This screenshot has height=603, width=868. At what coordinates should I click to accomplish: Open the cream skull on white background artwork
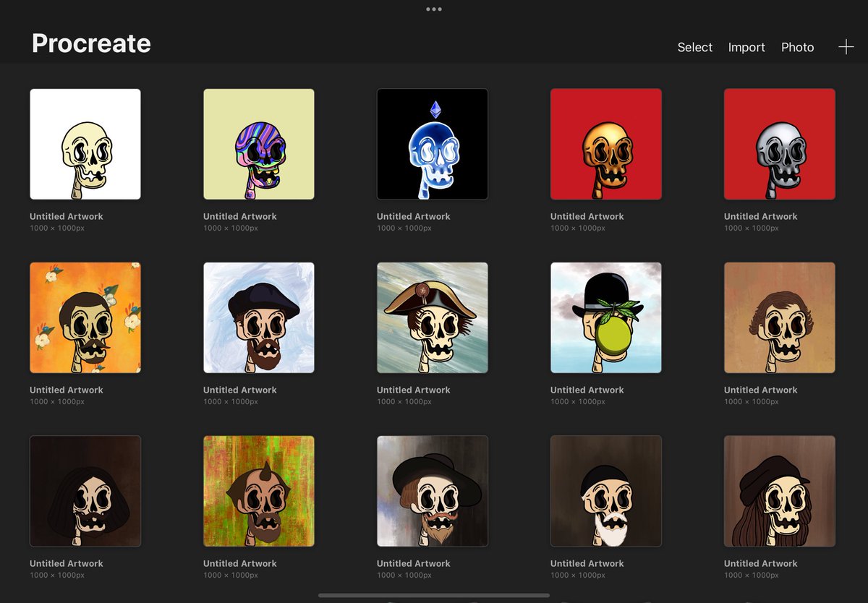coord(85,144)
